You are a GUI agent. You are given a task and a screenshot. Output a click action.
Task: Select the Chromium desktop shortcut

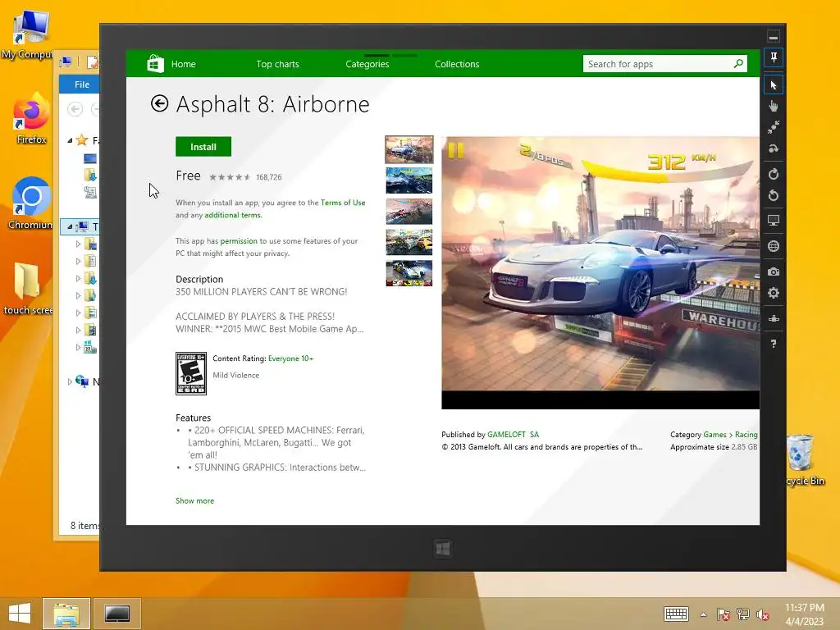[31, 203]
